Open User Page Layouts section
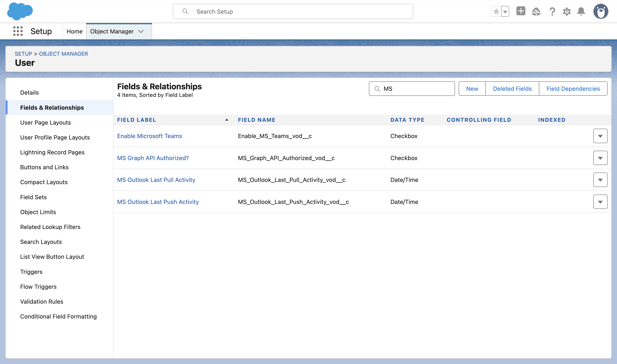 (45, 122)
